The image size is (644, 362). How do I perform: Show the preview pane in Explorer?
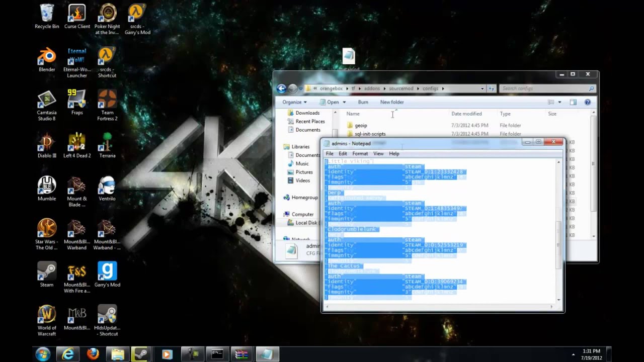573,102
